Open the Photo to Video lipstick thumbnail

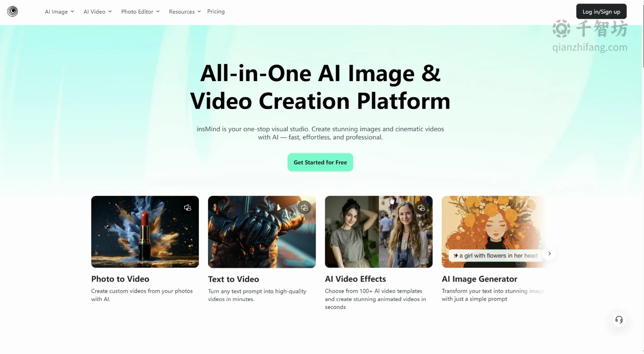coord(145,232)
